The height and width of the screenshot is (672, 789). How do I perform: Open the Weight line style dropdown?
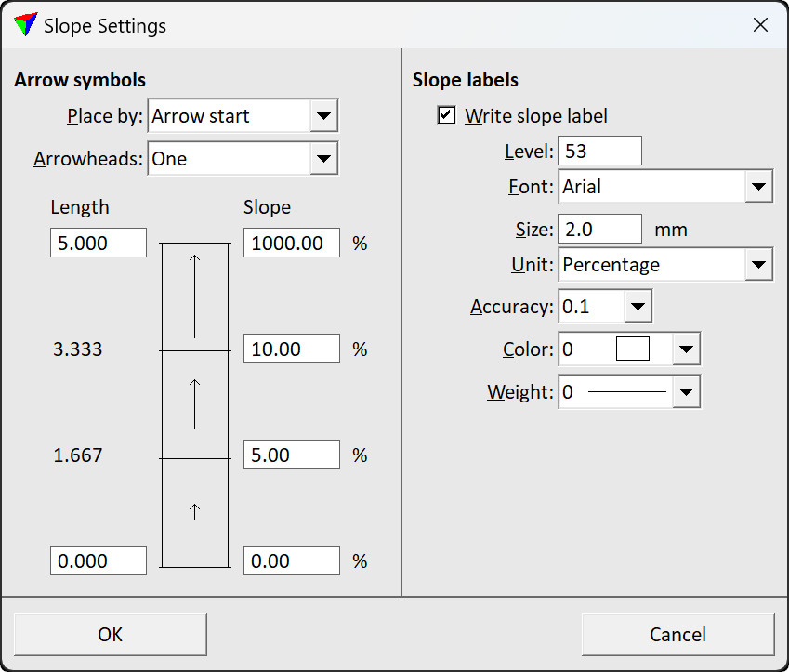(688, 391)
